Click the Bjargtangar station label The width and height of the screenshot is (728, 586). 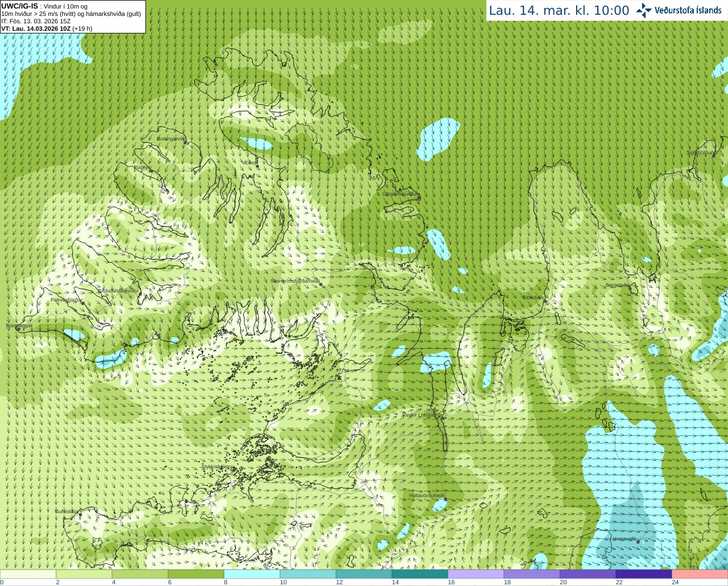point(19,325)
